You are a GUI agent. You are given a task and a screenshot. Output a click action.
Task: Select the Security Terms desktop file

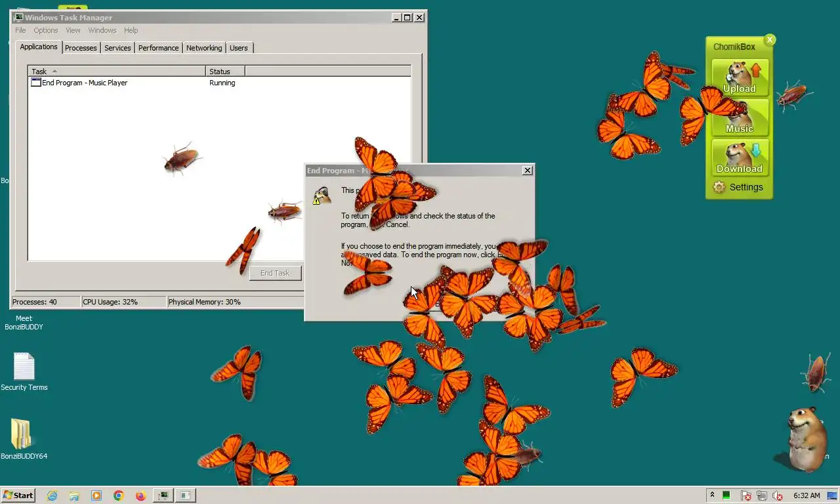pos(24,371)
